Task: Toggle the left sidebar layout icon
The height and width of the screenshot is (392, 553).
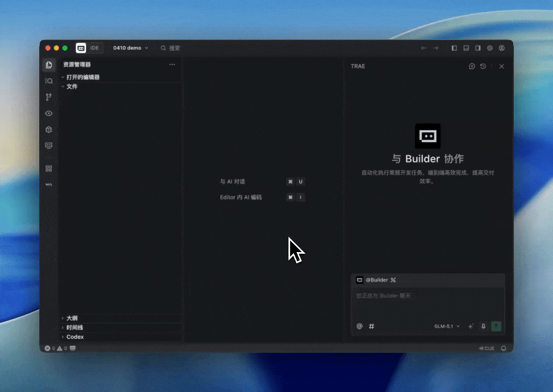Action: pyautogui.click(x=454, y=48)
